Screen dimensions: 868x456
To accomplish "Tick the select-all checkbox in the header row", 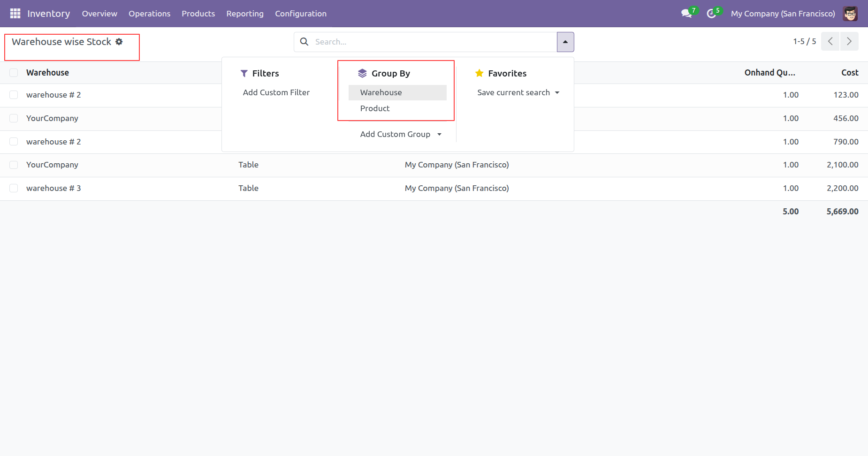I will pos(14,73).
